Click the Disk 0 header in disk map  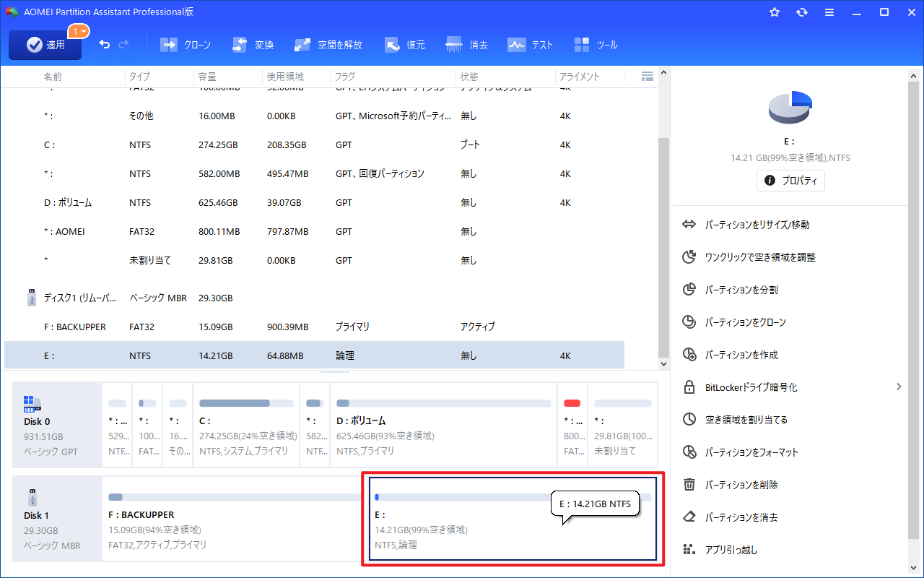(58, 425)
